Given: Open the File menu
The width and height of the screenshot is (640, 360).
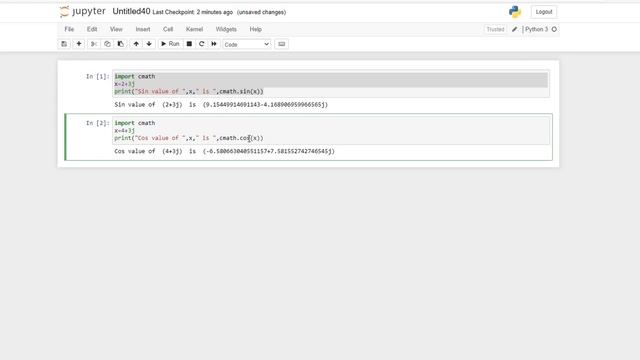Looking at the screenshot, I should click(x=69, y=29).
